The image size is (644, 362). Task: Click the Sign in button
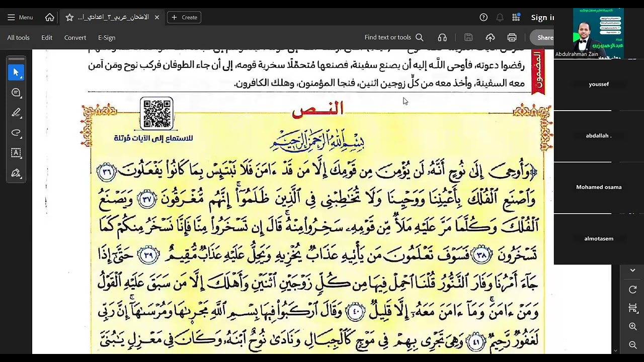point(542,17)
